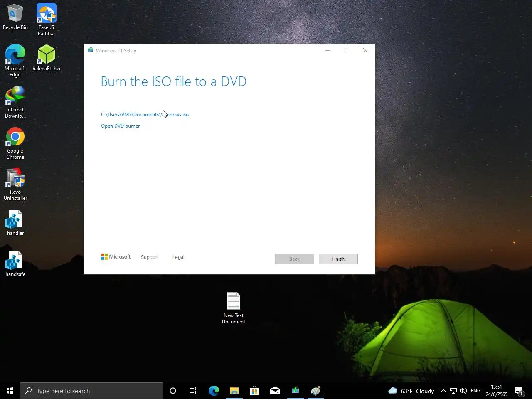Screen dimensions: 532x399
Task: Open the Windows.iso file path link
Action: tap(145, 115)
